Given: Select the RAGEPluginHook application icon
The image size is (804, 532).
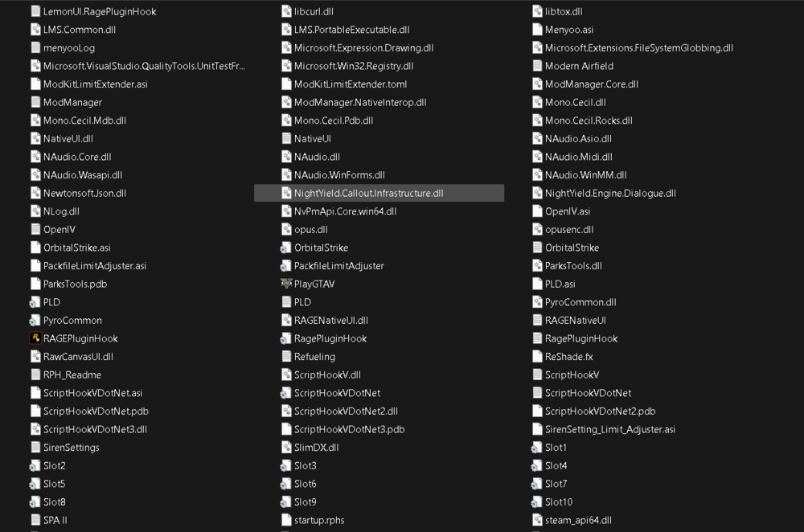Looking at the screenshot, I should tap(35, 338).
